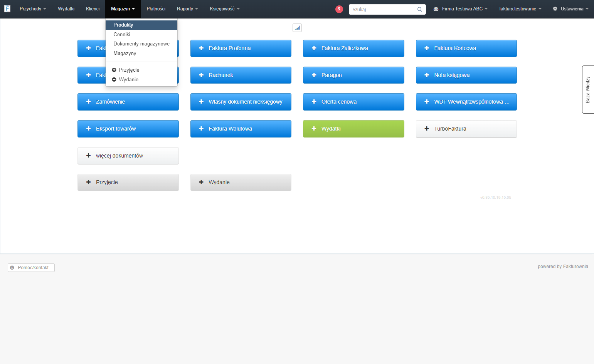Click the plus icon on więcej dokumentów
The image size is (594, 364).
[x=88, y=156]
